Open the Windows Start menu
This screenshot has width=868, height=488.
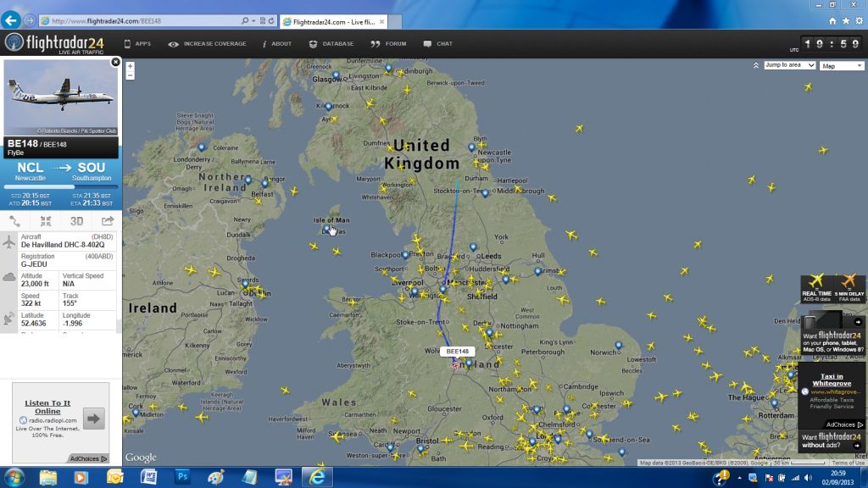(14, 477)
